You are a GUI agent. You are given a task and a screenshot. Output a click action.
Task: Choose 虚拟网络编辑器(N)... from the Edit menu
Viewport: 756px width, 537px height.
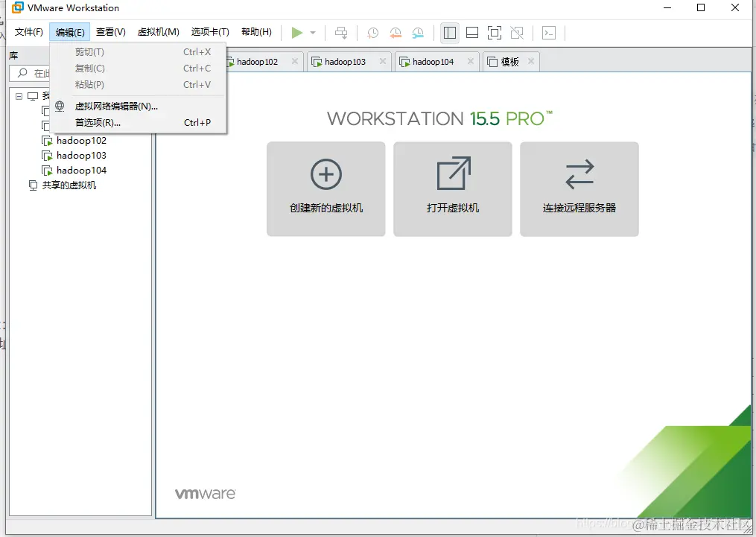(138, 106)
